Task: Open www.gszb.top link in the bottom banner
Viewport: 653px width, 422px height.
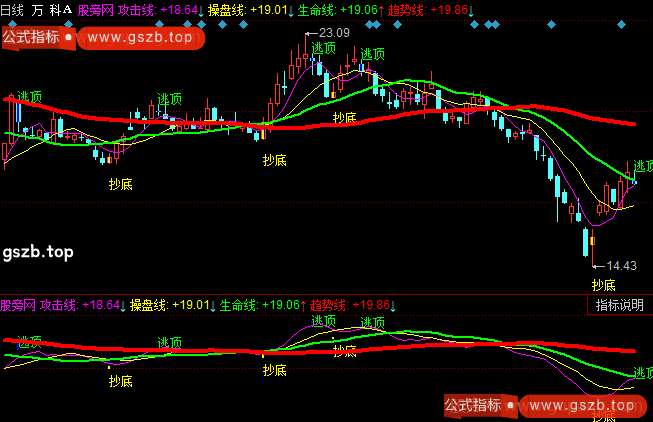Action: [x=582, y=405]
